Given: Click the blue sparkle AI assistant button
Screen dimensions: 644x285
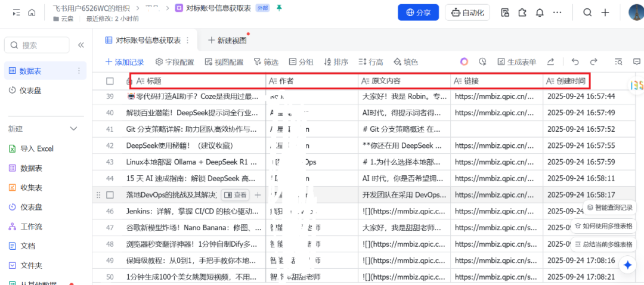Looking at the screenshot, I should tap(627, 265).
